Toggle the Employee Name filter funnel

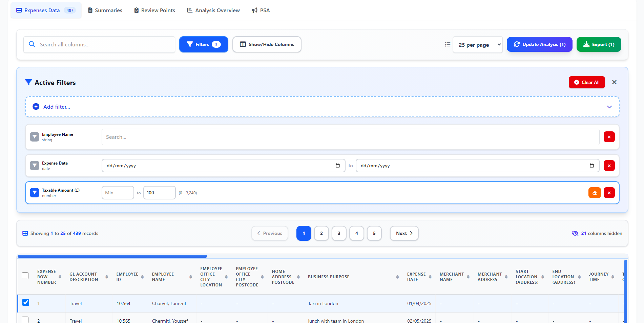coord(35,137)
